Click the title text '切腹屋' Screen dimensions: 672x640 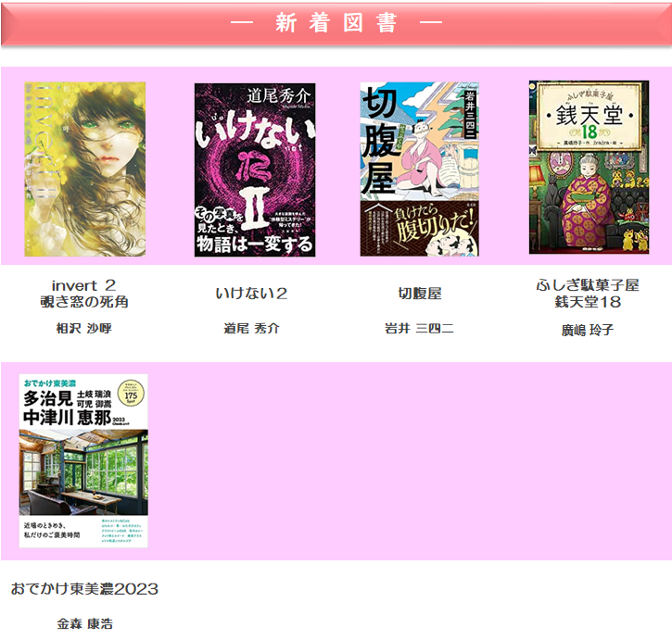click(x=420, y=294)
